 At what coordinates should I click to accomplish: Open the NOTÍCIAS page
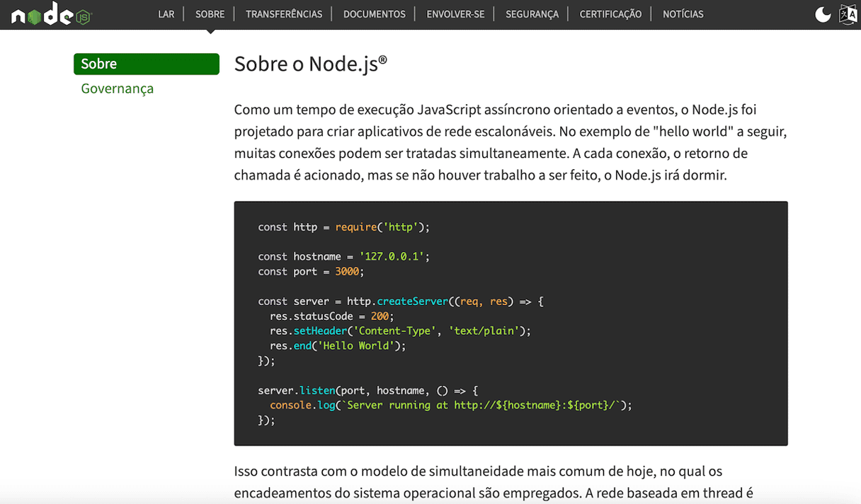(683, 14)
